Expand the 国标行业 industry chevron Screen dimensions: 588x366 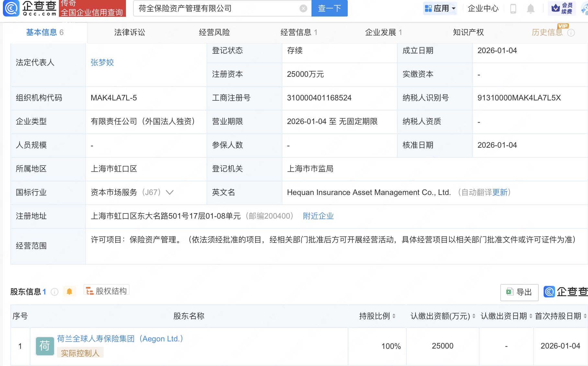170,192
